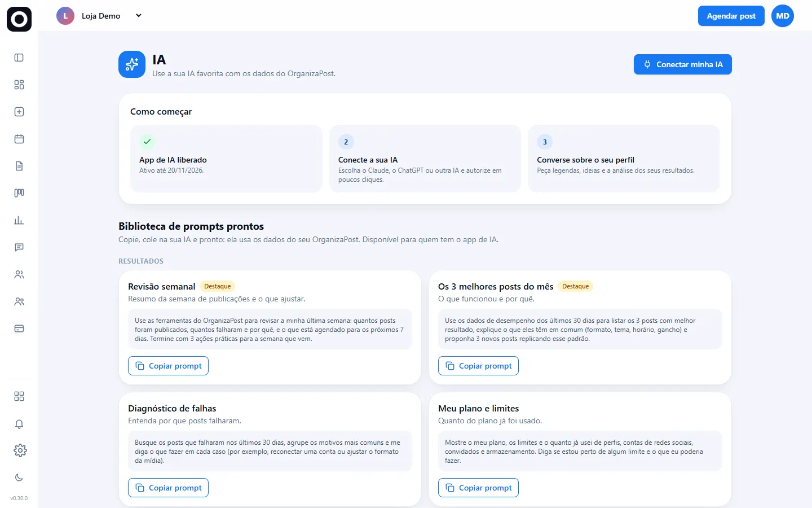Open the credit card billing icon
The image size is (812, 508).
tap(19, 329)
